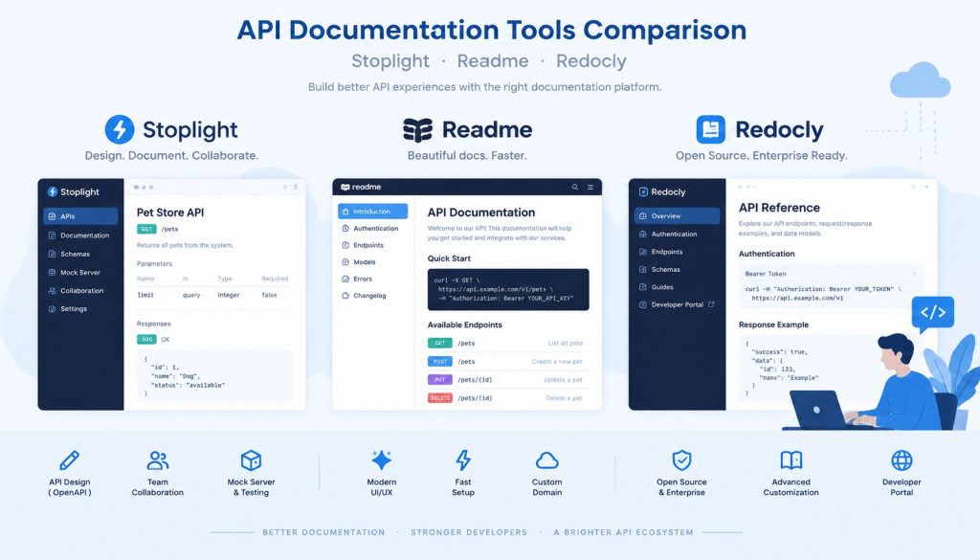The image size is (980, 560).
Task: Click GET badge for List all pets
Action: (x=440, y=343)
